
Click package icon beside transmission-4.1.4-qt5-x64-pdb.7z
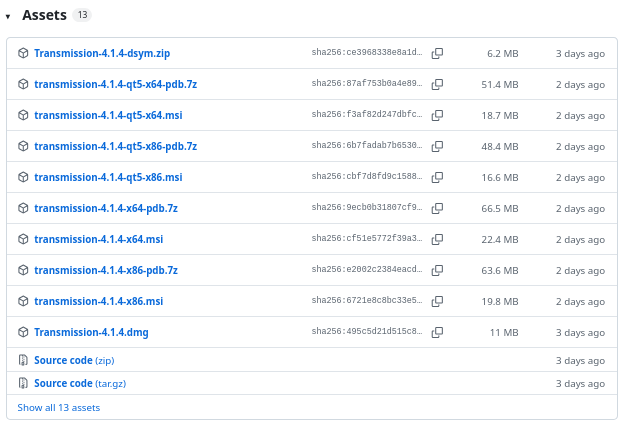(x=23, y=84)
